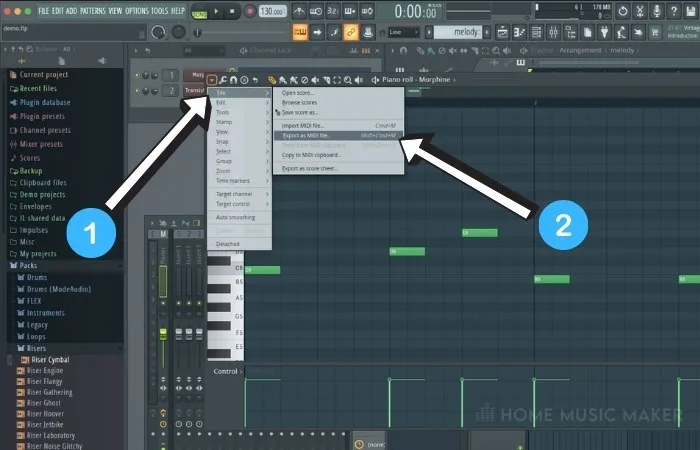Toggle the Detached menu option
This screenshot has width=700, height=450.
coord(240,244)
